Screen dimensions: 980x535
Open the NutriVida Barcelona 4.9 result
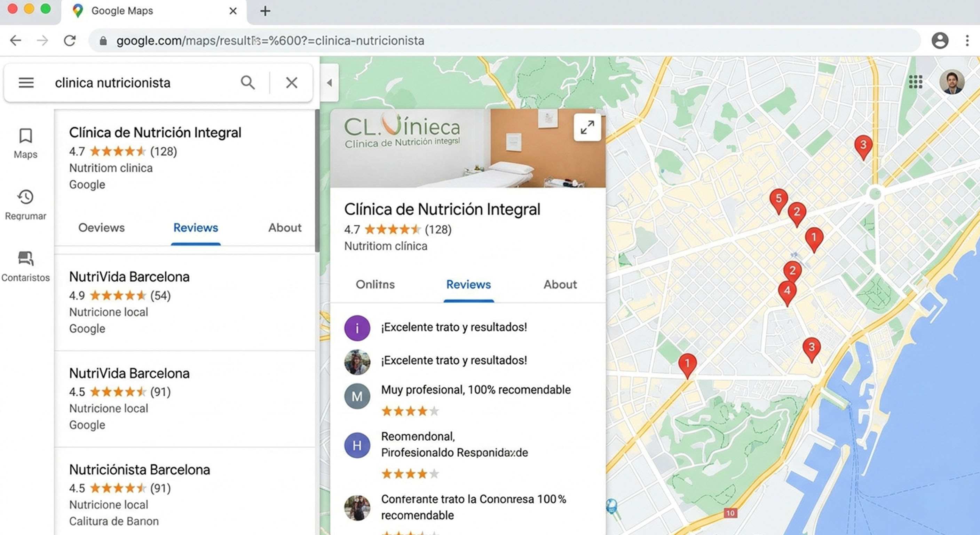coord(185,302)
